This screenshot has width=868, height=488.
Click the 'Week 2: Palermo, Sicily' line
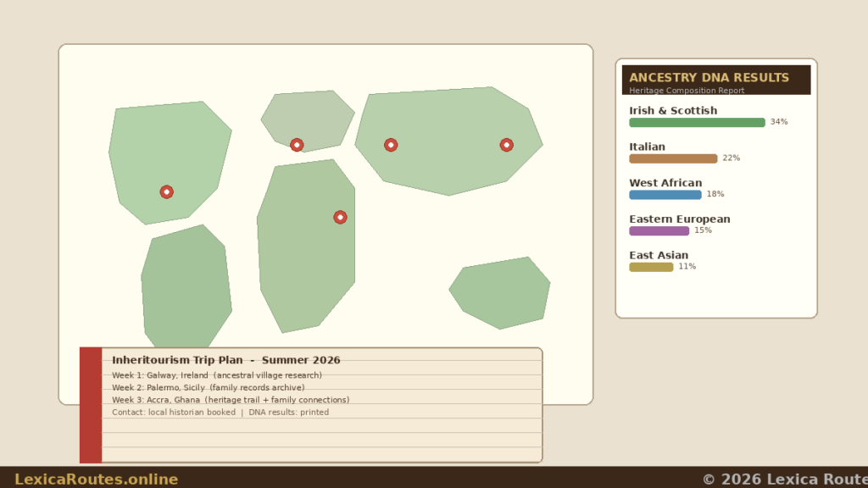209,387
